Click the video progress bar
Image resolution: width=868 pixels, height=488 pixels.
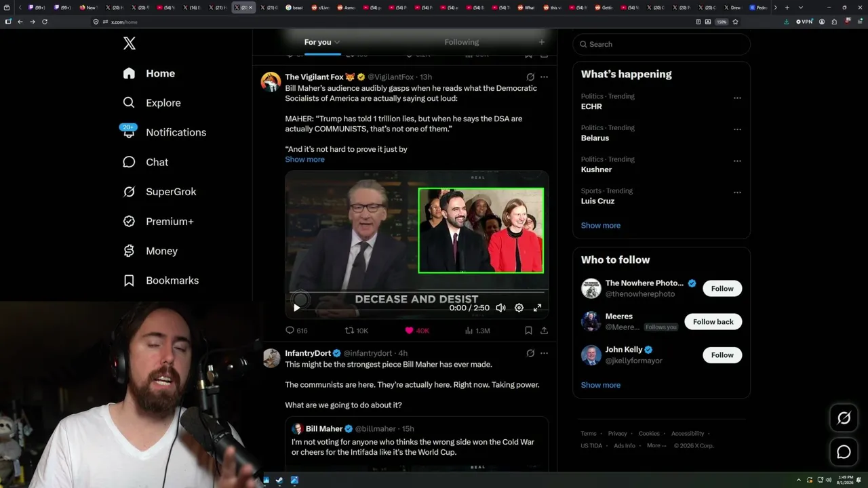pyautogui.click(x=417, y=293)
